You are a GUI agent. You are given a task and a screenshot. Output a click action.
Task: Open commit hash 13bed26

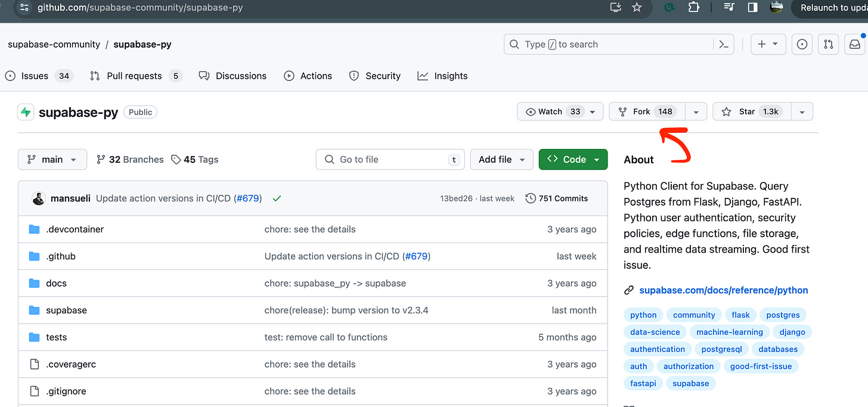457,198
